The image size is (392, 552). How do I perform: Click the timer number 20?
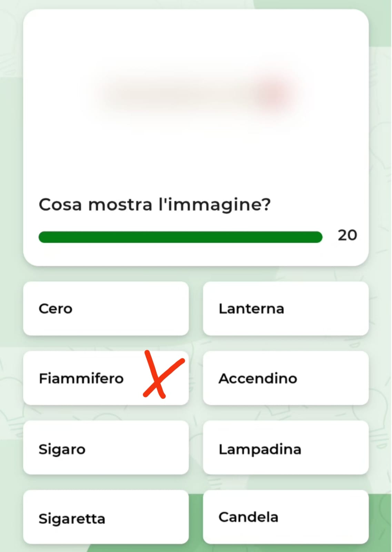(347, 235)
